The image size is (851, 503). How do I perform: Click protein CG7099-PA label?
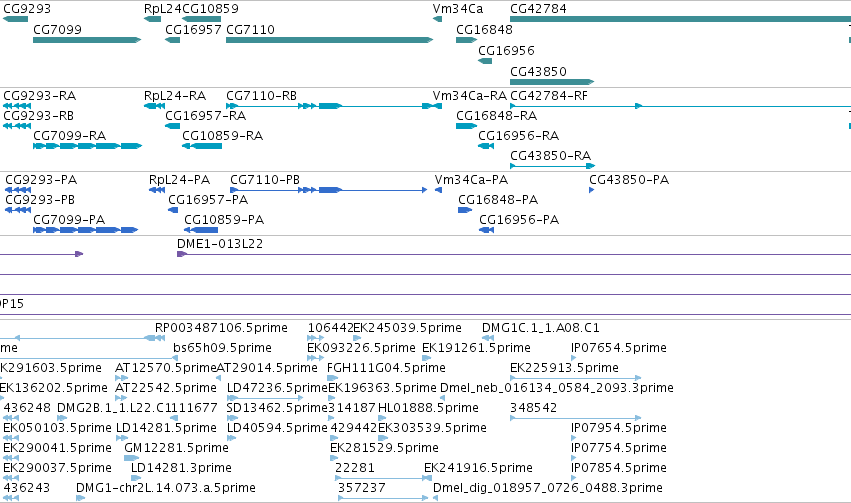coord(69,220)
